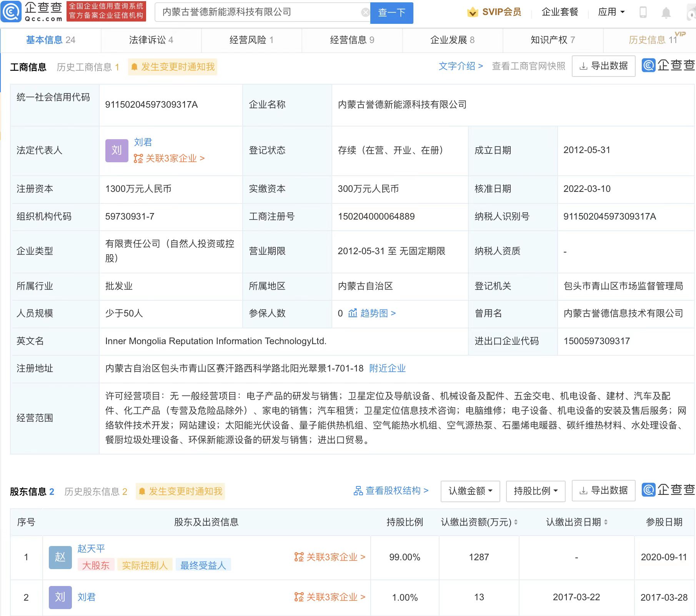Click the SVIP crown icon
The width and height of the screenshot is (696, 616).
[472, 12]
